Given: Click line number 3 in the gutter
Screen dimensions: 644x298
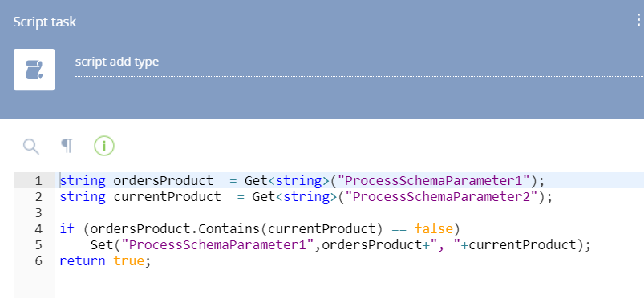Looking at the screenshot, I should 38,212.
